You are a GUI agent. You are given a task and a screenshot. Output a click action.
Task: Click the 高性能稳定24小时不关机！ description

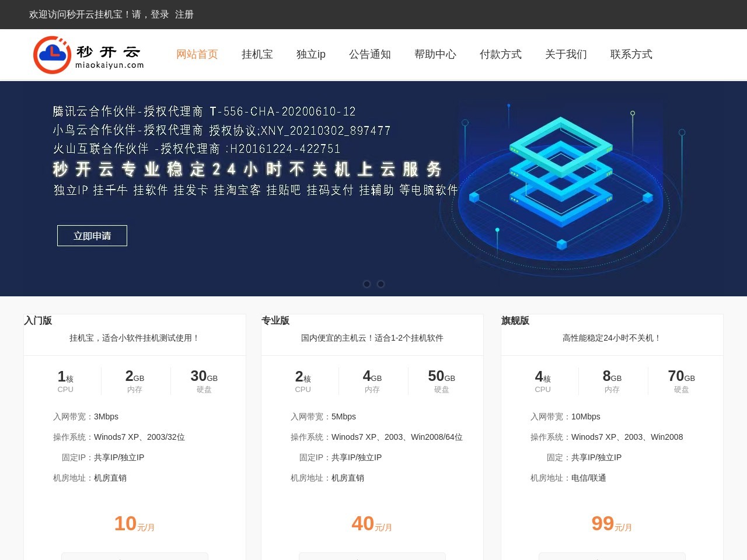(612, 338)
